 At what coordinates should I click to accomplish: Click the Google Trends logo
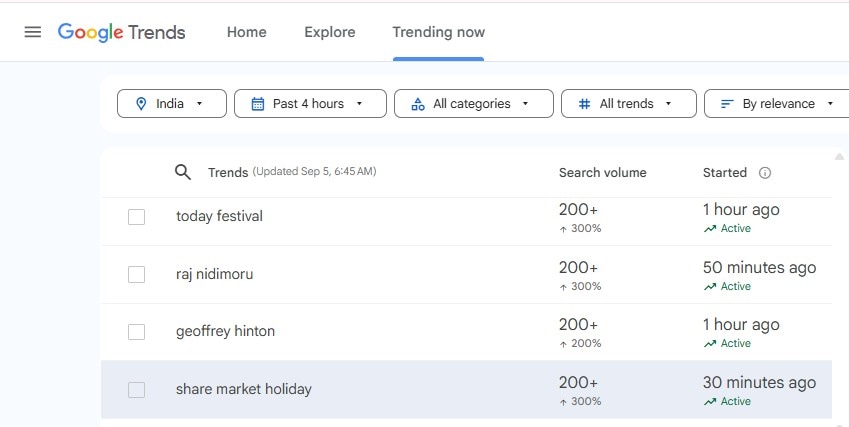click(x=121, y=32)
